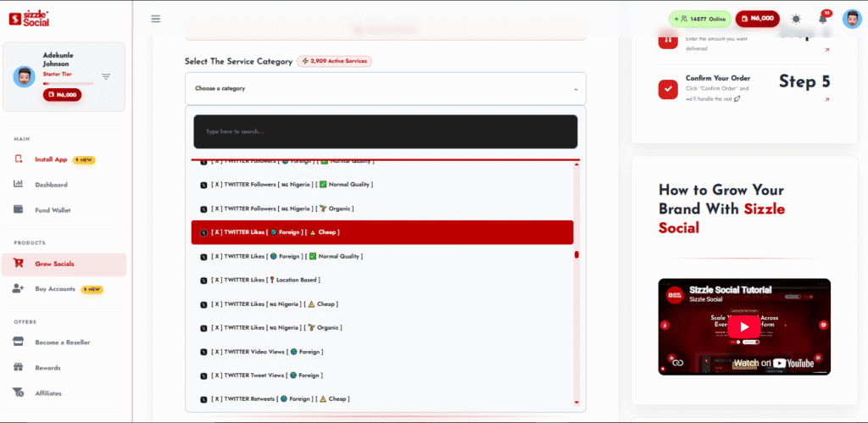Go to Dashboard in sidebar
The image size is (868, 423).
(x=51, y=184)
